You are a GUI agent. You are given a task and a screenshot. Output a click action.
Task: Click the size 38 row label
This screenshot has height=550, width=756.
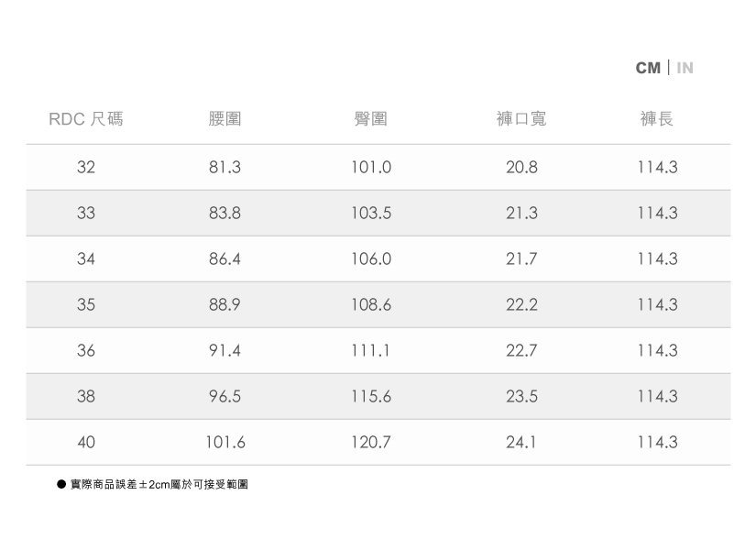tap(86, 397)
